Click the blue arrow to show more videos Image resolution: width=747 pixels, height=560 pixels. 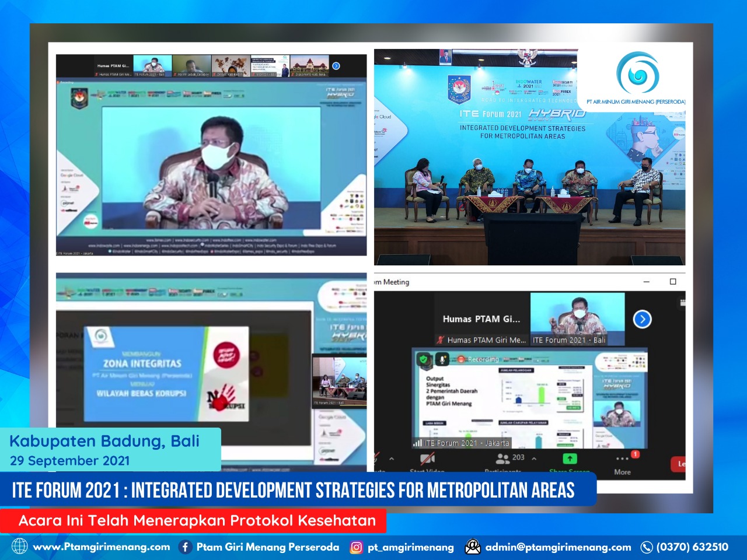[643, 320]
